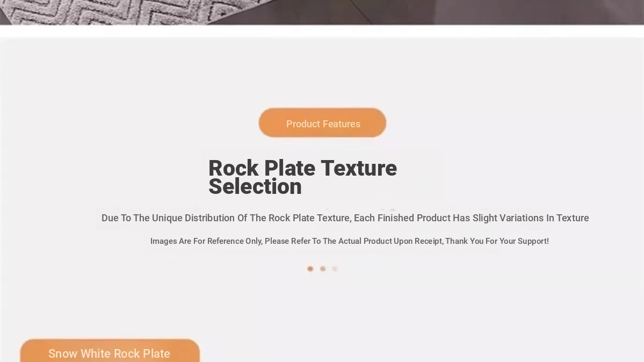Click the Rock Plate Texture heading line
This screenshot has height=362, width=644.
click(x=303, y=168)
